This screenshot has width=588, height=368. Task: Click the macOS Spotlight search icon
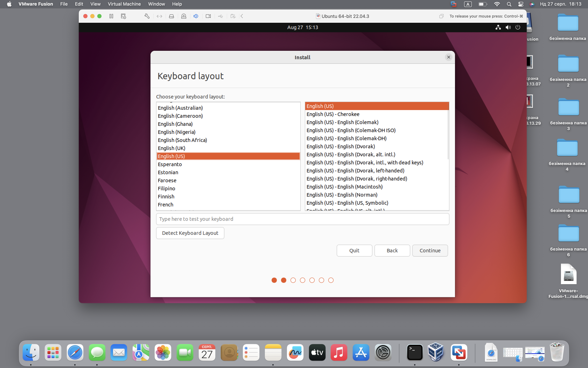[x=509, y=4]
